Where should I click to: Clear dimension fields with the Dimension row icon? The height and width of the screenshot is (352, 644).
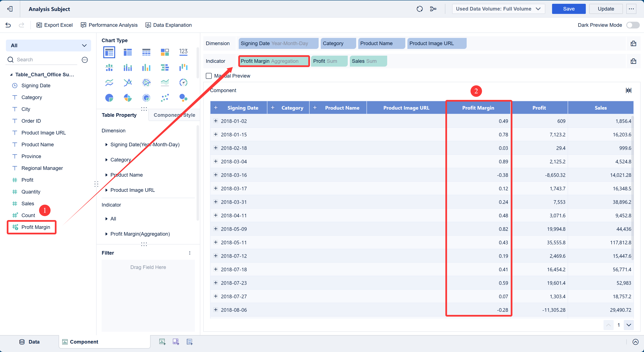point(633,43)
